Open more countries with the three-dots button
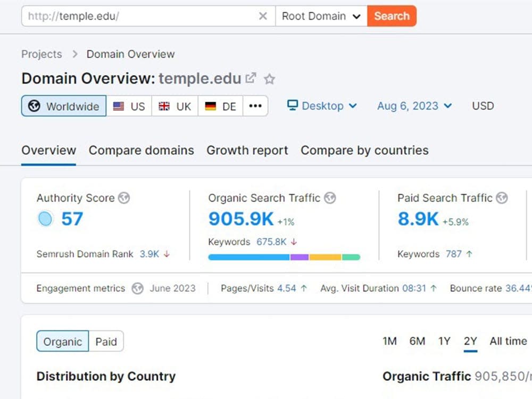Viewport: 532px width, 399px height. pos(255,106)
